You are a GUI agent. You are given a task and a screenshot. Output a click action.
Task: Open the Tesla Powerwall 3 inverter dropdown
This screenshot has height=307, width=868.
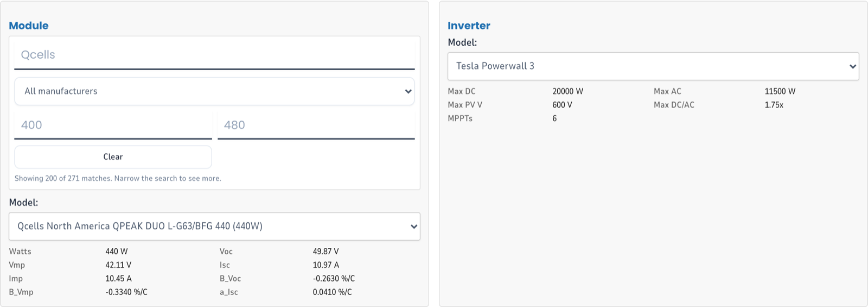pos(653,66)
